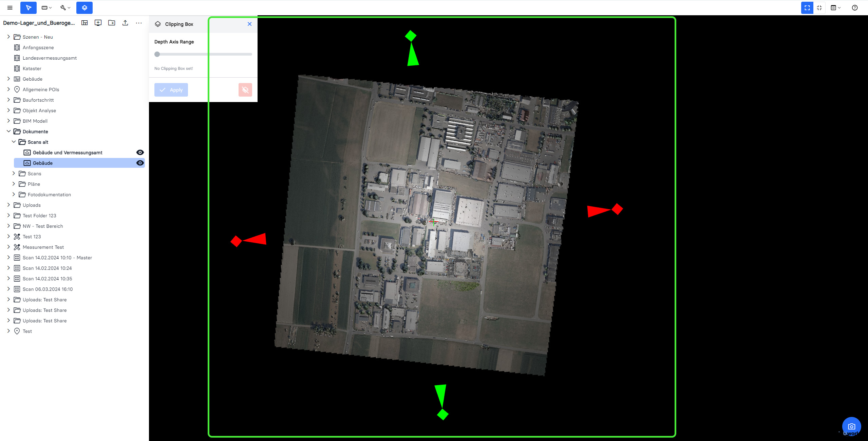
Task: Open the wrench tools dropdown
Action: click(65, 7)
